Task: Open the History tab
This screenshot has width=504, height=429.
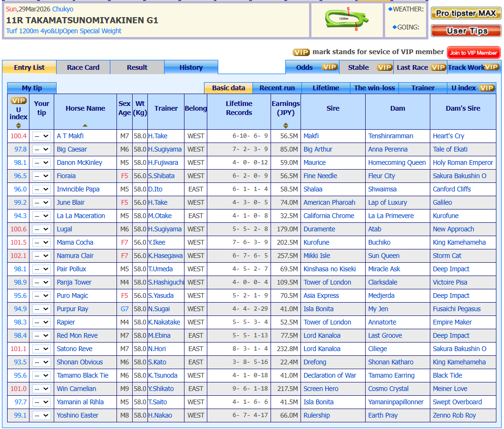Action: (x=191, y=67)
